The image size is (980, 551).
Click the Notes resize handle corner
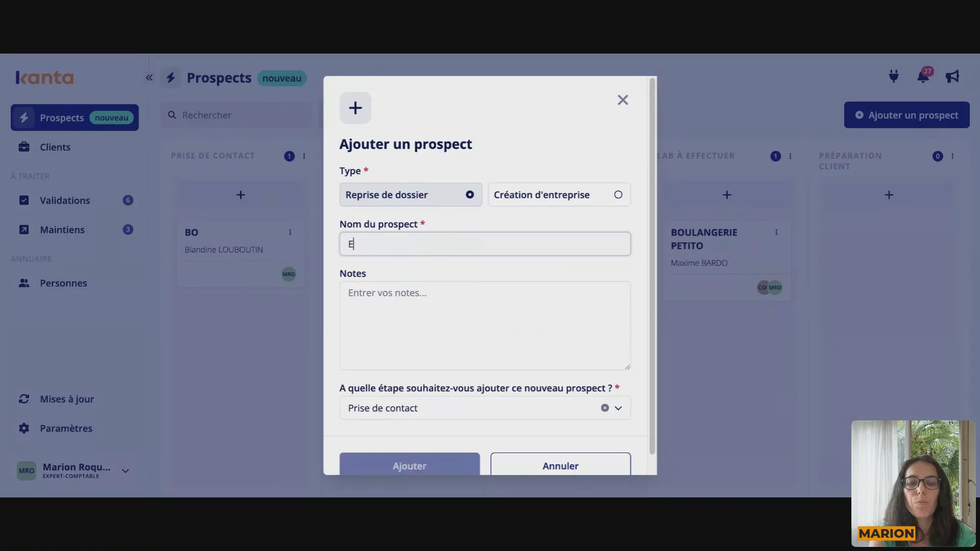(x=627, y=367)
